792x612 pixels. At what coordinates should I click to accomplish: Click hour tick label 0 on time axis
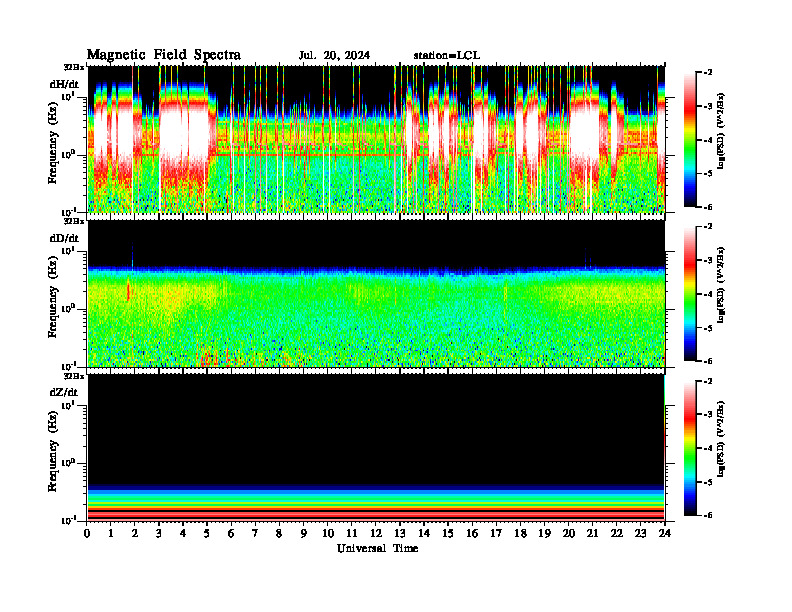(87, 533)
